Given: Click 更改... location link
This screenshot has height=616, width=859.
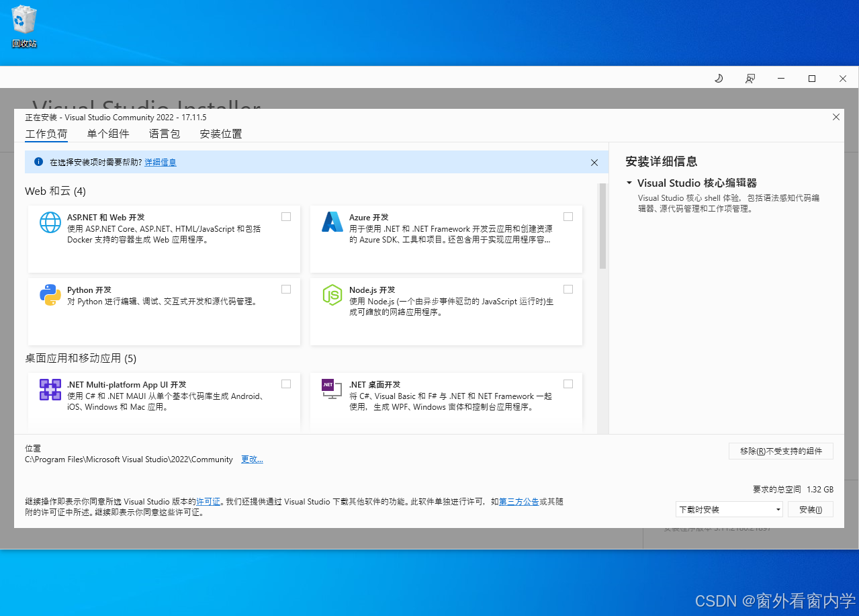Looking at the screenshot, I should point(252,459).
